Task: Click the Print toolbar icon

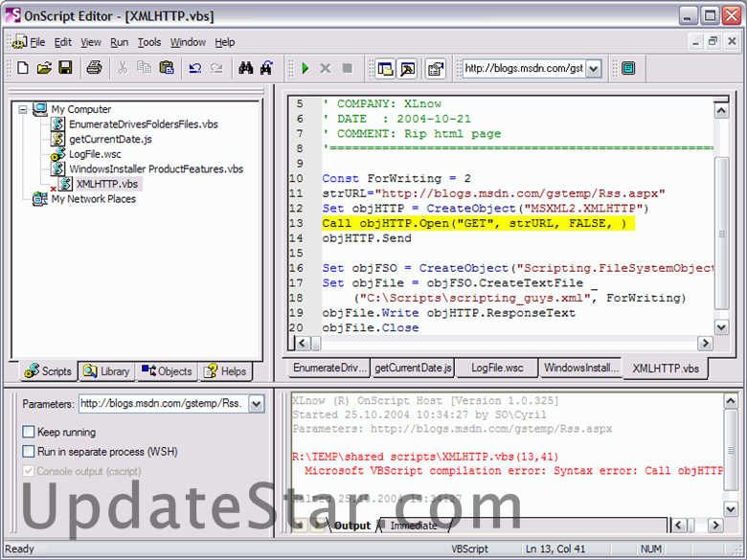Action: pyautogui.click(x=94, y=68)
